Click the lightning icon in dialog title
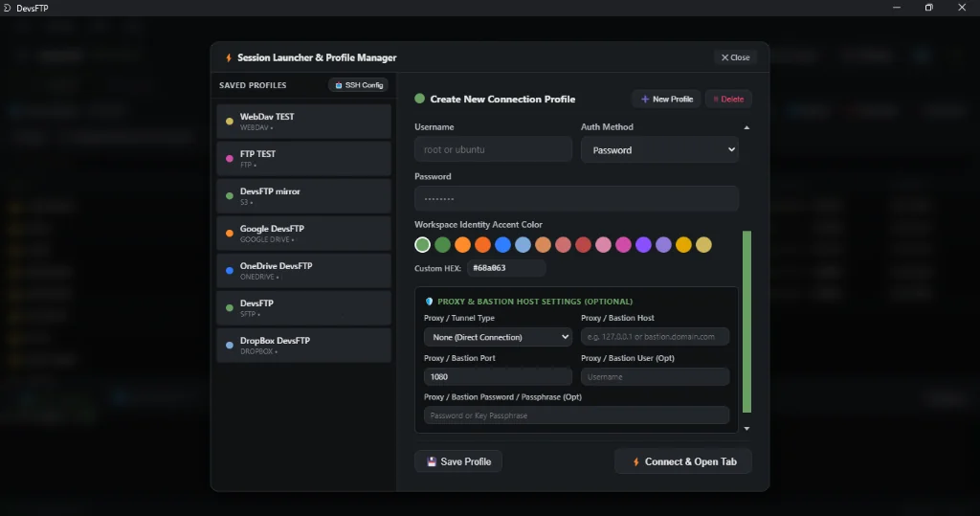 (229, 57)
